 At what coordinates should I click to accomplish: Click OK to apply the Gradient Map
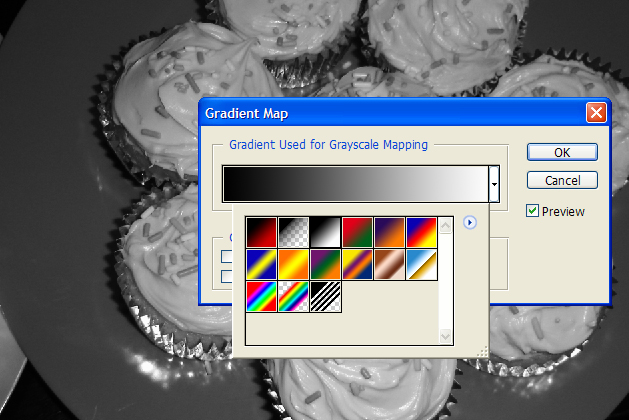pyautogui.click(x=562, y=152)
